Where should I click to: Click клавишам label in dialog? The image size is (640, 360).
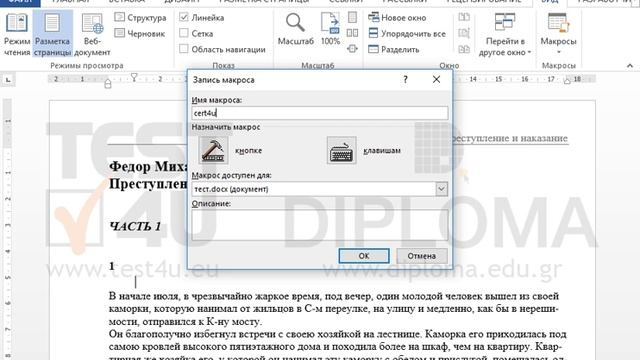(382, 151)
